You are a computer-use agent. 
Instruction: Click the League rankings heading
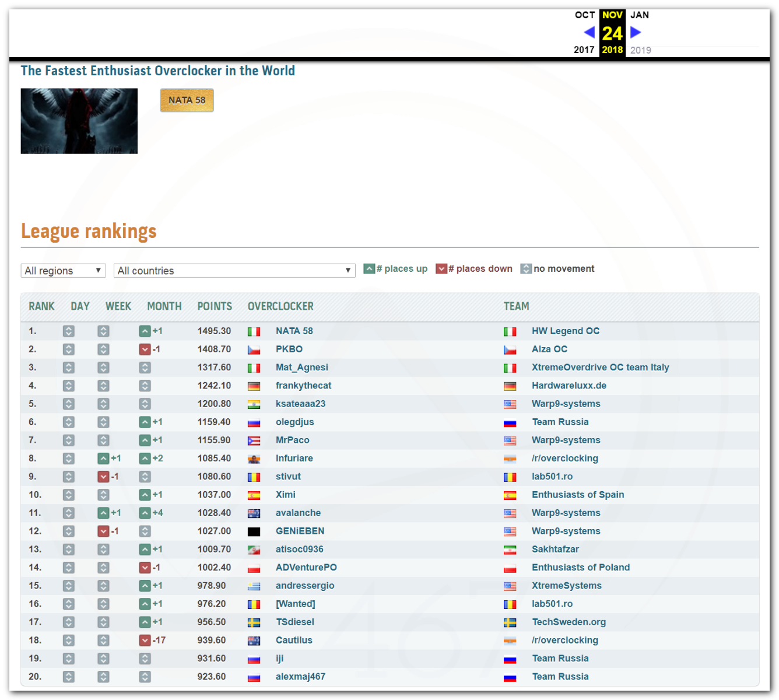[89, 232]
